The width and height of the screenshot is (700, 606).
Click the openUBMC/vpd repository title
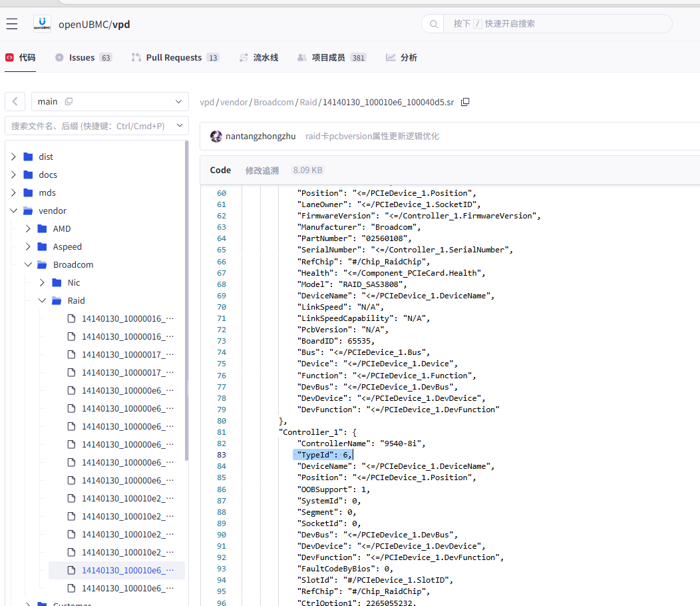click(x=94, y=25)
